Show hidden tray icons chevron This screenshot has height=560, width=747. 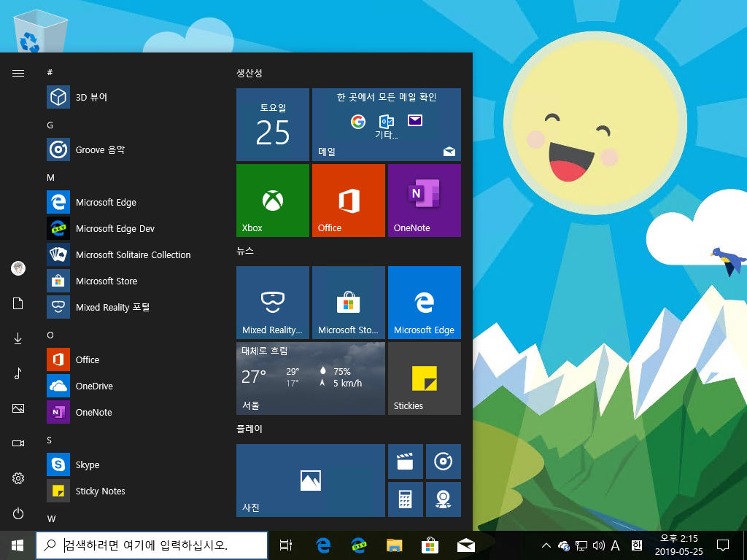pos(546,545)
